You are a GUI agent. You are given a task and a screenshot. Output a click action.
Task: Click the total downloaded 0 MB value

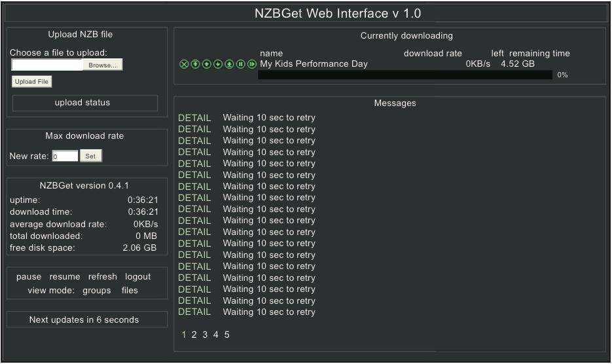coord(147,236)
